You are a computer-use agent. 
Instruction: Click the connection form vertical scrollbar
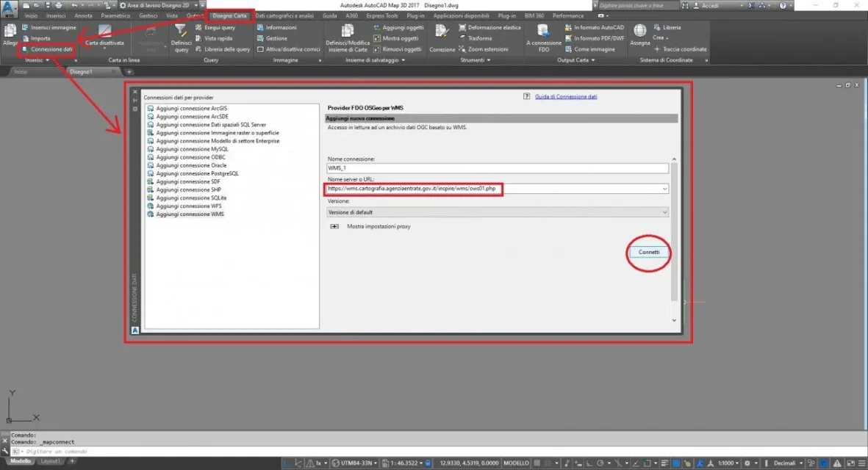[674, 239]
